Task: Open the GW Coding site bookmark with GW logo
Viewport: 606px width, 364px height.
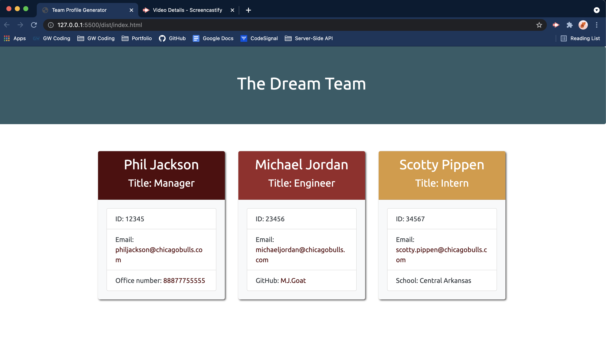Action: pos(52,38)
